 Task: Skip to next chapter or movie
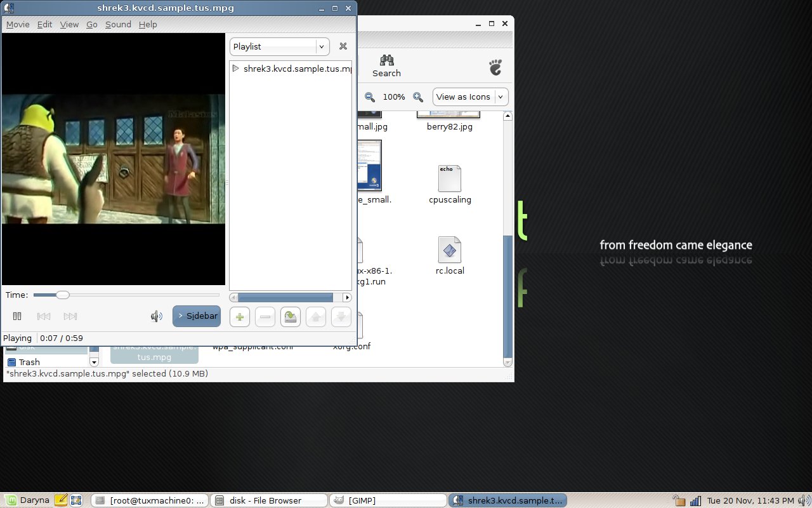(x=70, y=316)
